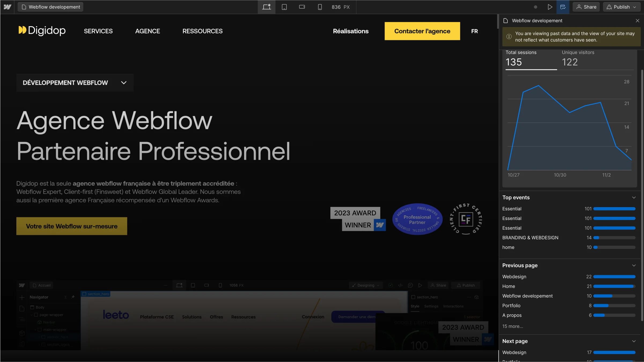The image size is (644, 362).
Task: Click the Webflow logo menu icon
Action: pos(8,7)
